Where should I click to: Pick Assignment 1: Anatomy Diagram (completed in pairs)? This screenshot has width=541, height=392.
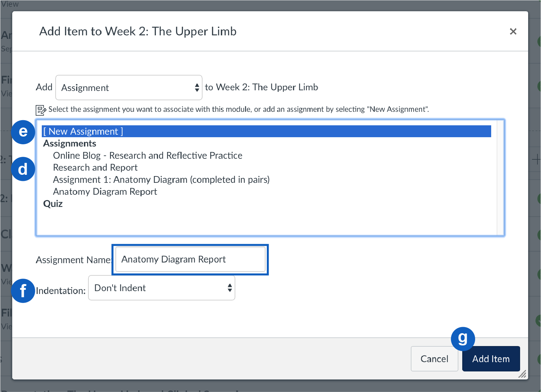[x=161, y=180]
